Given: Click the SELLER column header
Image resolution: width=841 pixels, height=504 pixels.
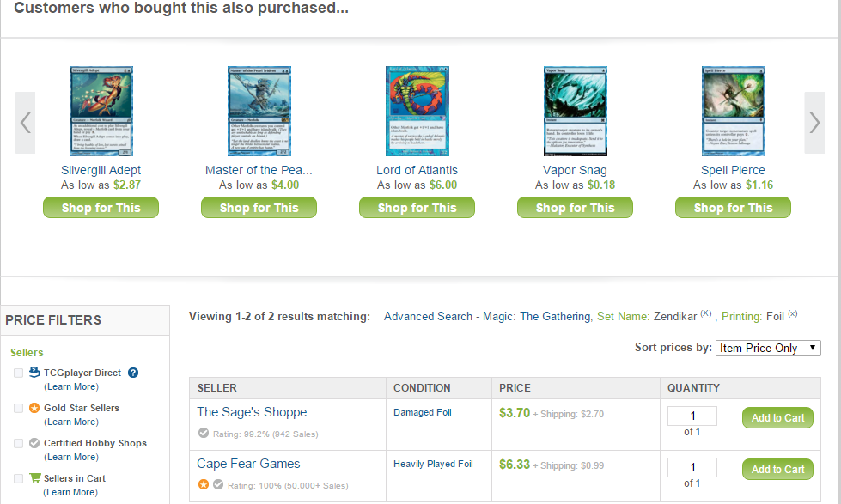Looking at the screenshot, I should (216, 387).
